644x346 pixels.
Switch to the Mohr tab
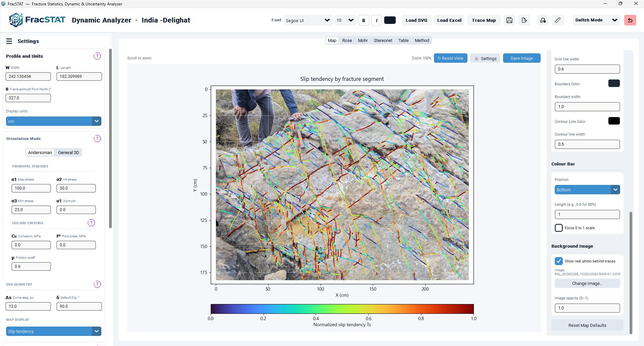coord(363,41)
